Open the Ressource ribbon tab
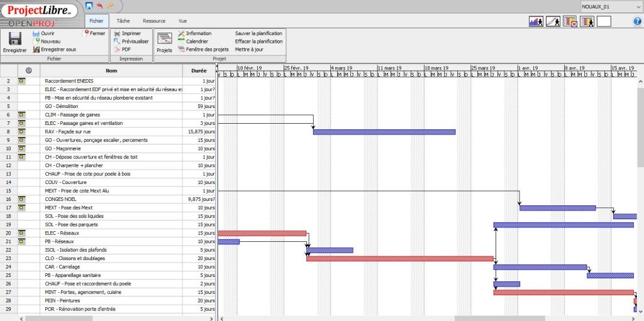The height and width of the screenshot is (321, 644). point(153,21)
